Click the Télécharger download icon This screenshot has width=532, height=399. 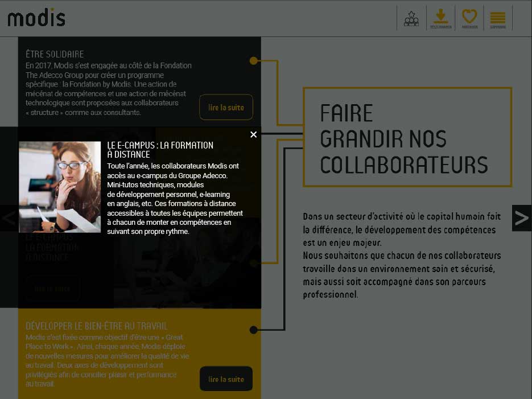pyautogui.click(x=440, y=18)
